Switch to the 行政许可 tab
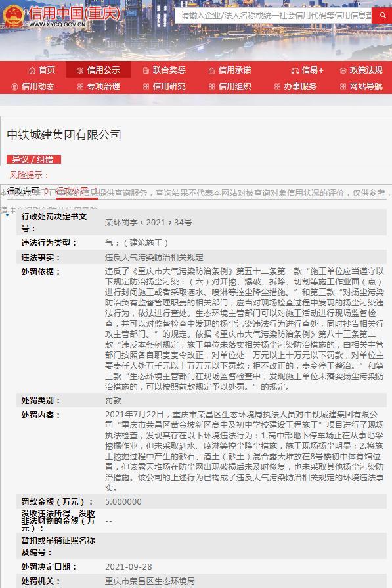 (x=28, y=191)
